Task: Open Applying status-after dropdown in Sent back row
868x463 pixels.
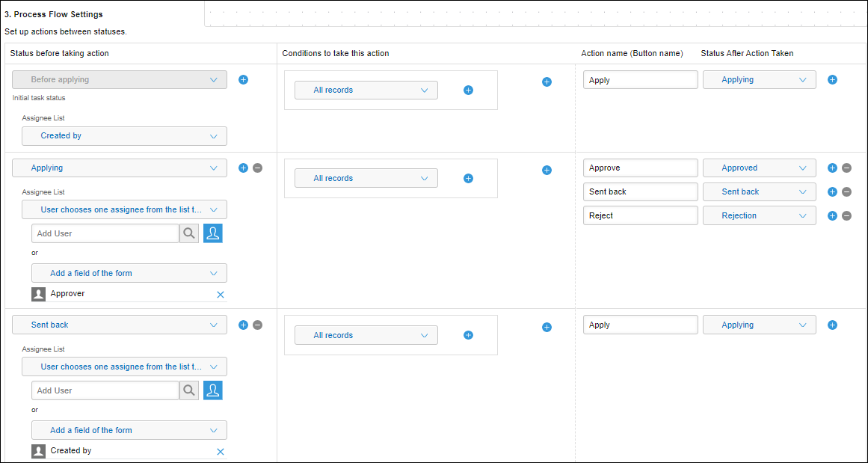Action: pyautogui.click(x=760, y=325)
